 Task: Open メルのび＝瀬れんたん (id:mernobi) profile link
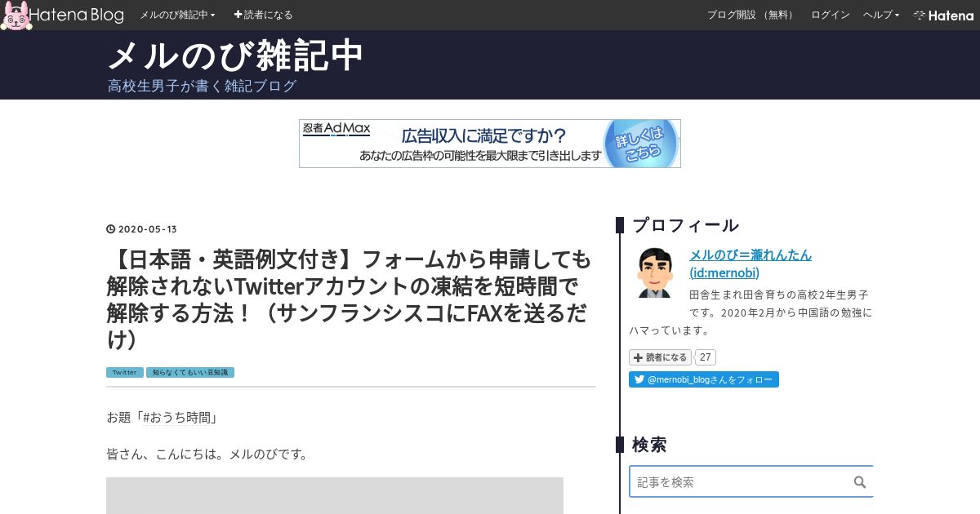click(751, 264)
